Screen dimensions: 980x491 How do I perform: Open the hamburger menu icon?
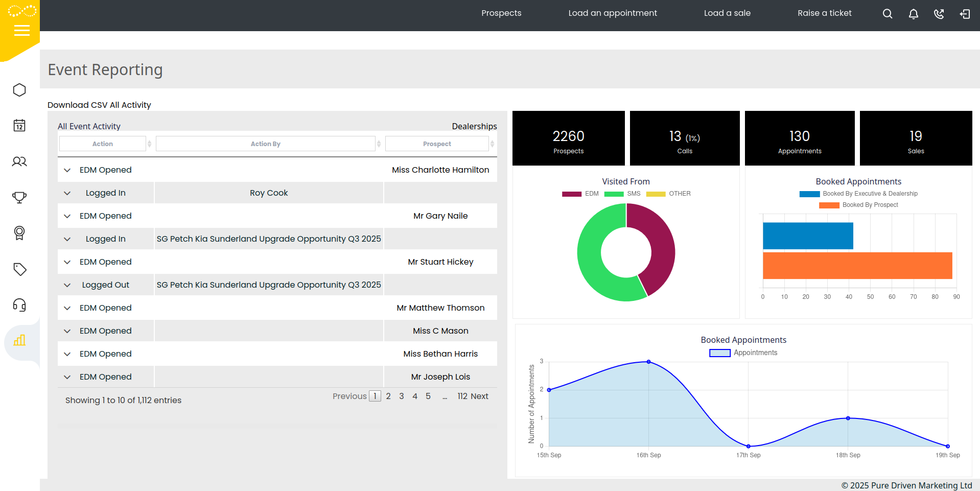[x=21, y=31]
